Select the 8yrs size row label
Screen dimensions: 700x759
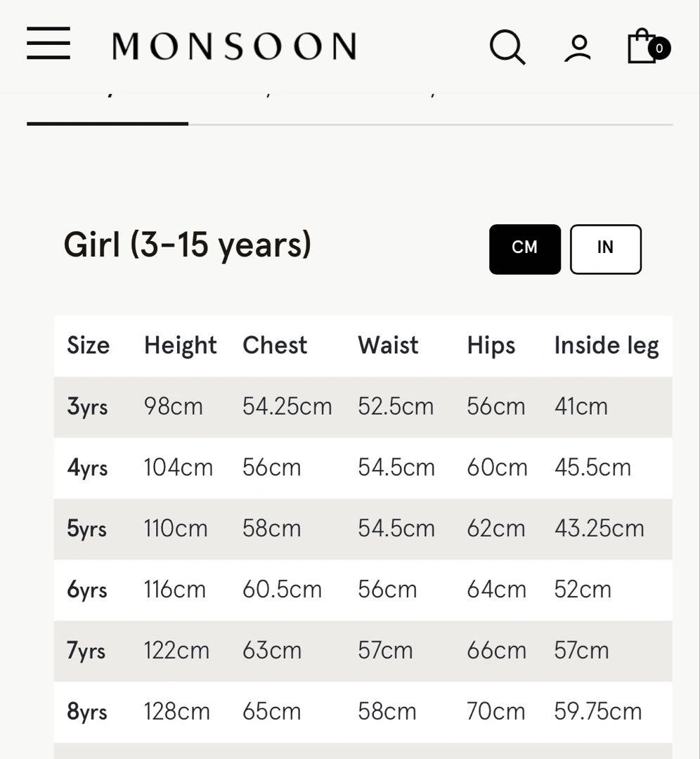86,711
